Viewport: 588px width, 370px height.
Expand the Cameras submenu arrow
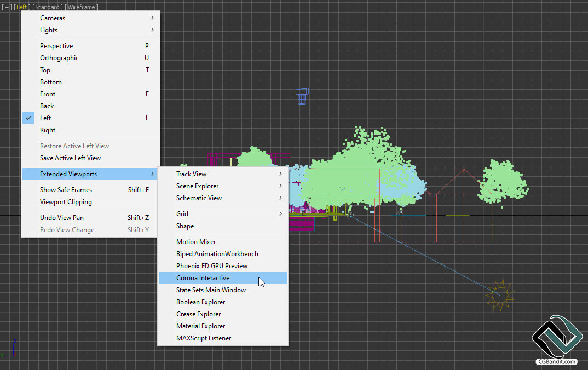click(x=152, y=18)
